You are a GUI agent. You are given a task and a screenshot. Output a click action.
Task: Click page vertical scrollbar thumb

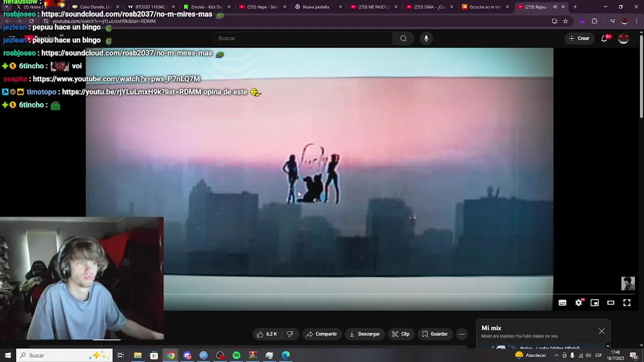tap(641, 76)
